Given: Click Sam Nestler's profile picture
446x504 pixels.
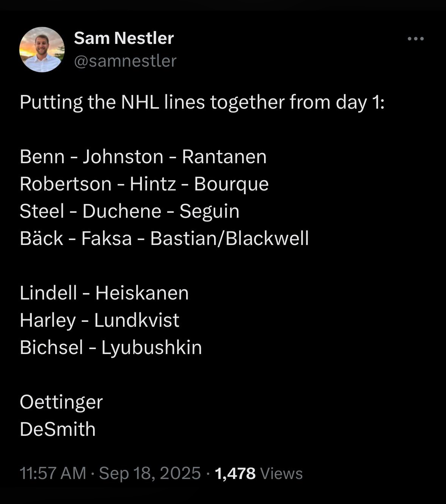Looking at the screenshot, I should 42,50.
